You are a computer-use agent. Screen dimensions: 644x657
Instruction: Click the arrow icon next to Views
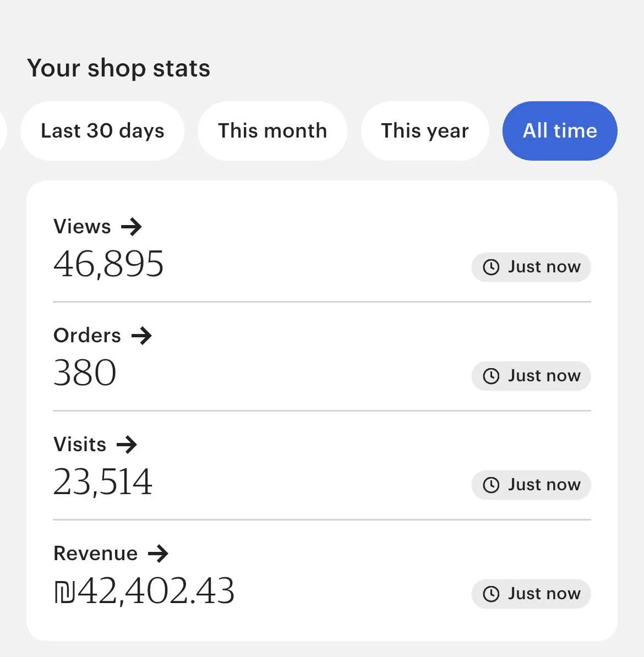(x=132, y=227)
